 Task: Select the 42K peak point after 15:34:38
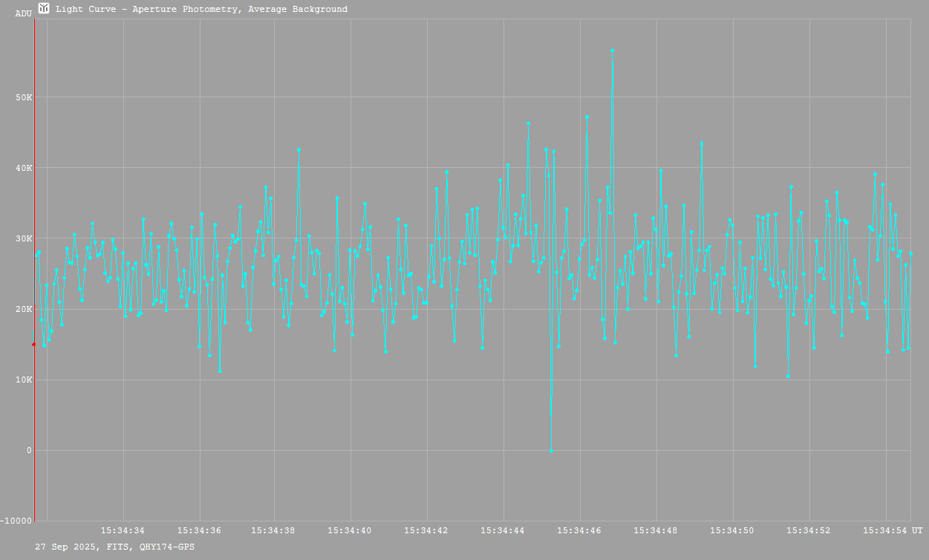coord(299,149)
